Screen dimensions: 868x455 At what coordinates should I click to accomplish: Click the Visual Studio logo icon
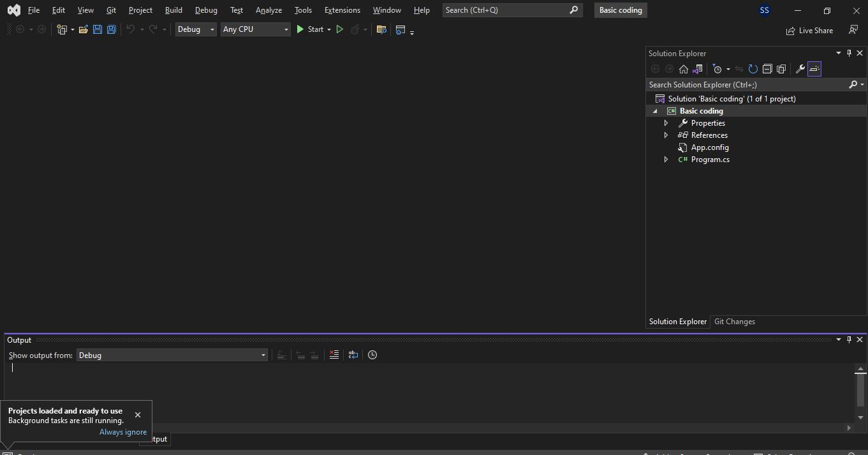(x=14, y=10)
